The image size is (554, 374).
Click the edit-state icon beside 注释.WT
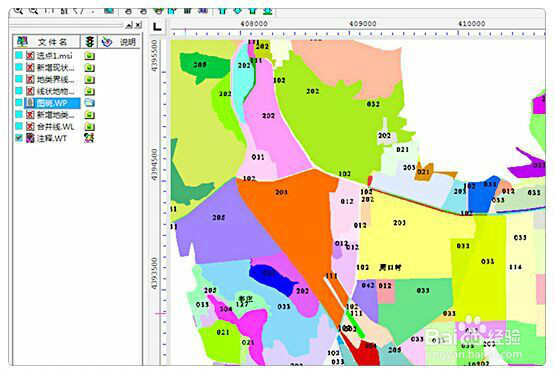point(89,138)
